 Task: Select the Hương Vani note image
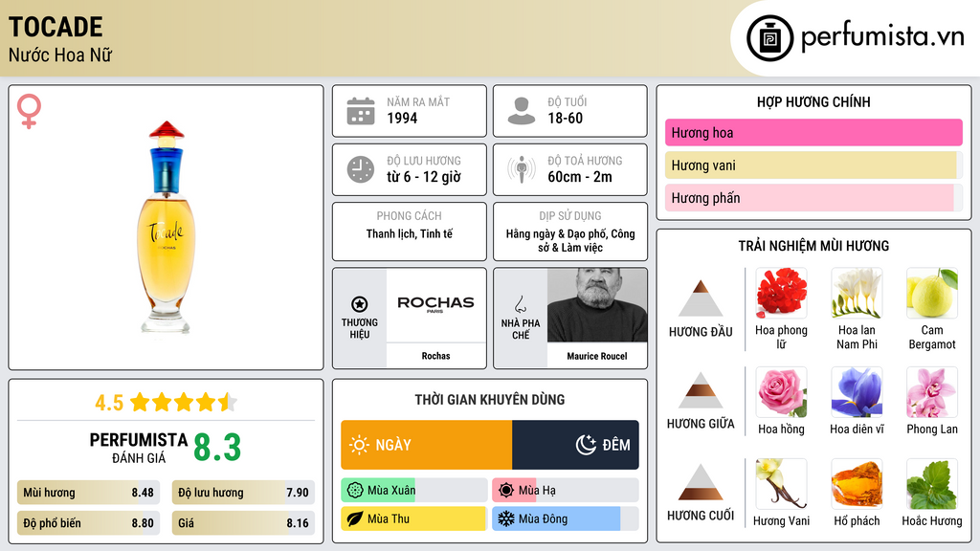click(781, 484)
